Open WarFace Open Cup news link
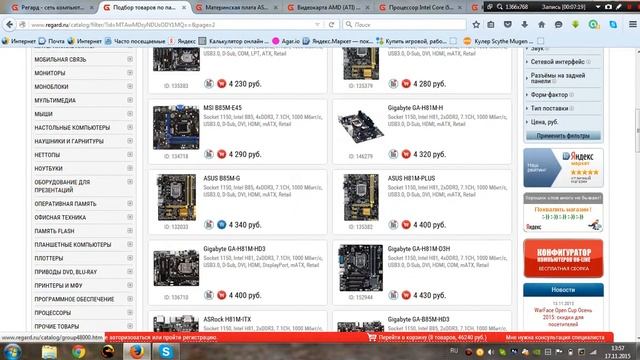The height and width of the screenshot is (360, 640). (x=563, y=317)
